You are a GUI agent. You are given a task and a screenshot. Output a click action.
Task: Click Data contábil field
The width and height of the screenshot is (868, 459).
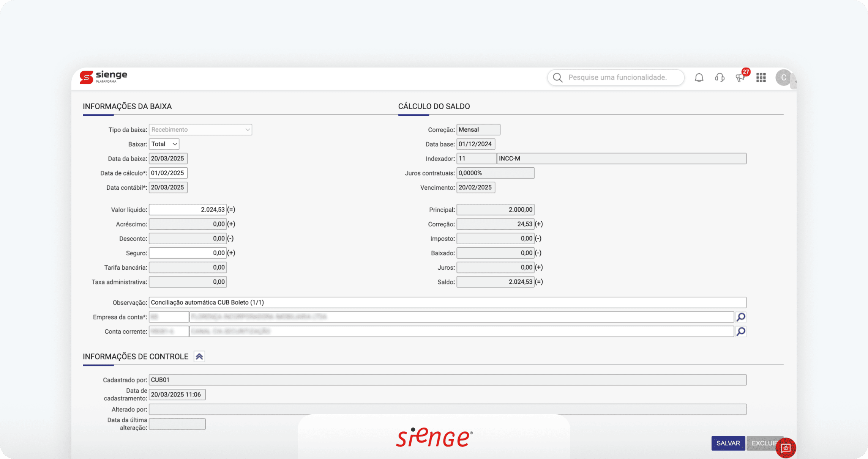click(168, 187)
